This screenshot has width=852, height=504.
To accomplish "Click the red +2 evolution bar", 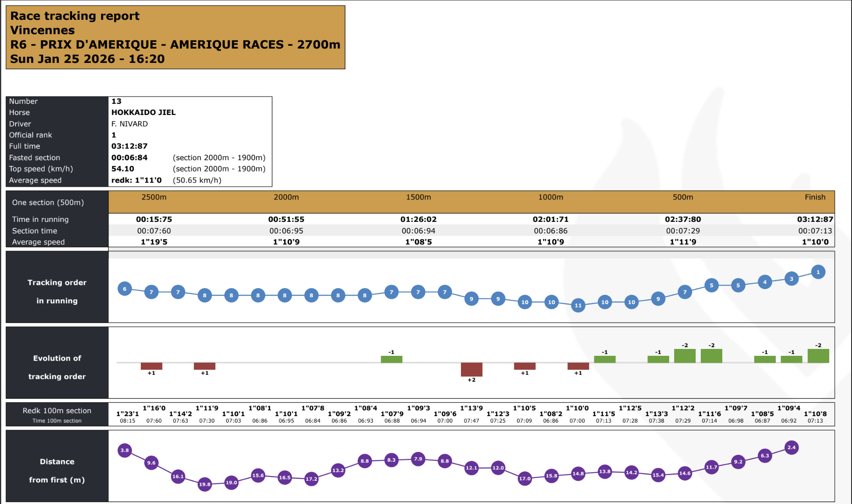I will coord(471,369).
